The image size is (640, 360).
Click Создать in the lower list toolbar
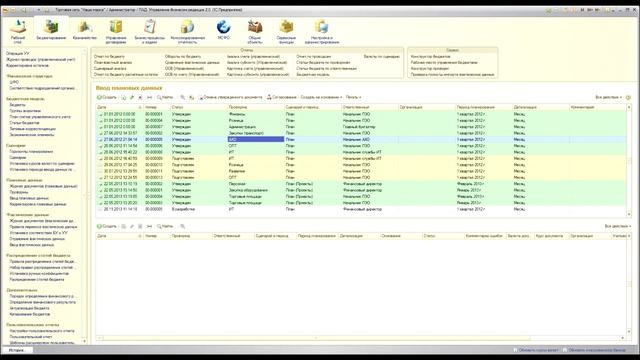point(107,226)
